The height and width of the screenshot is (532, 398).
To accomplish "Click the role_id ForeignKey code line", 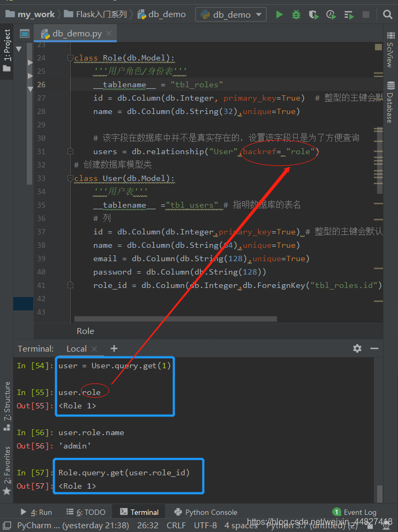I will point(237,285).
